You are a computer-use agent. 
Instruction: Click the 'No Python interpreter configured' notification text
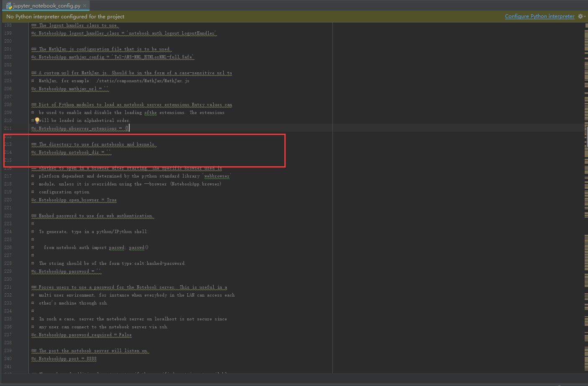point(65,16)
